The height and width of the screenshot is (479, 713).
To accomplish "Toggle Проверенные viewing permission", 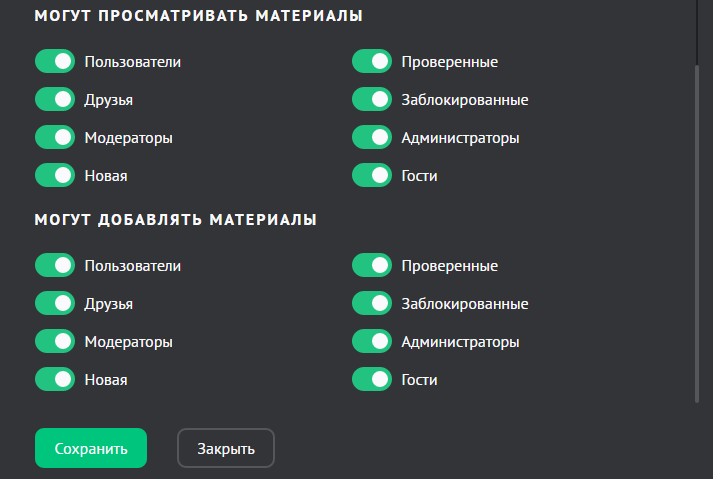I will [372, 62].
